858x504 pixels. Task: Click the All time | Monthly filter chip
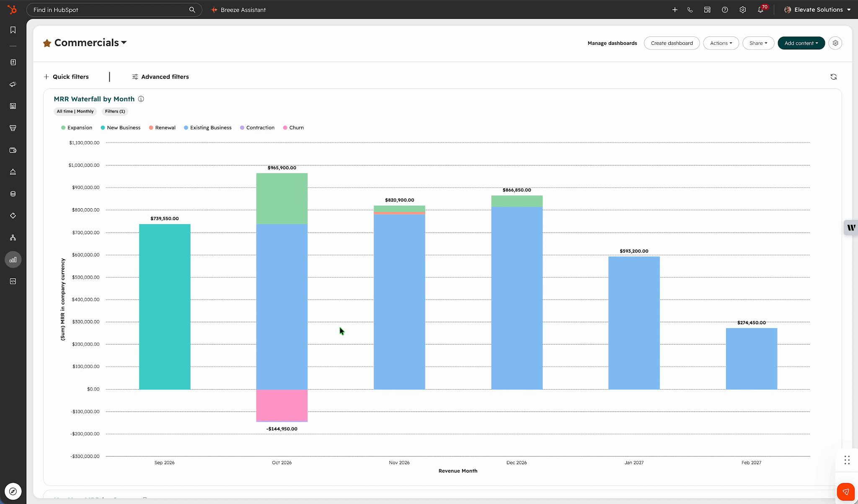pyautogui.click(x=75, y=111)
